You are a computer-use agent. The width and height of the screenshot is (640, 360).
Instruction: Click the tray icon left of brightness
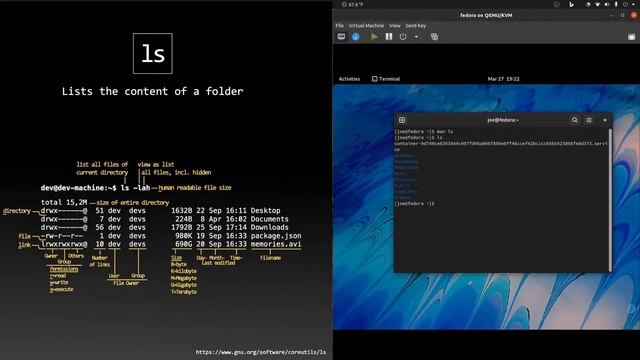tap(571, 4)
